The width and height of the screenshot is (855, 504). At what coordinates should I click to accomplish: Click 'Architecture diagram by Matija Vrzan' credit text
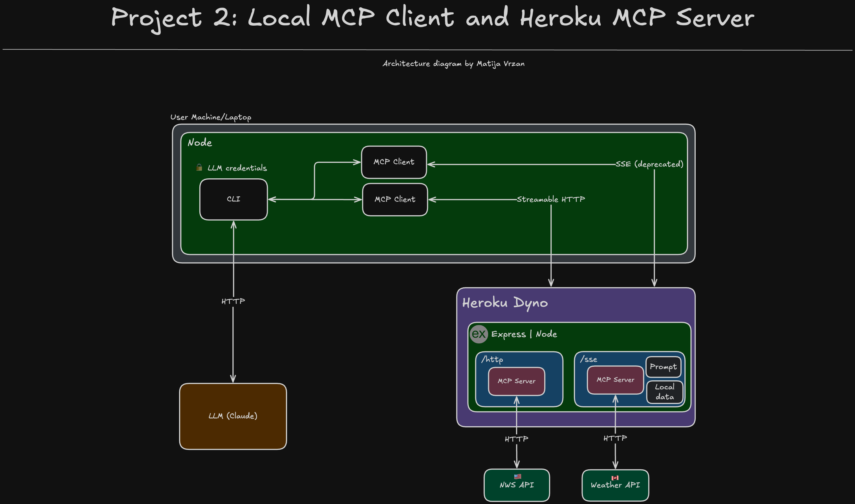tap(453, 64)
